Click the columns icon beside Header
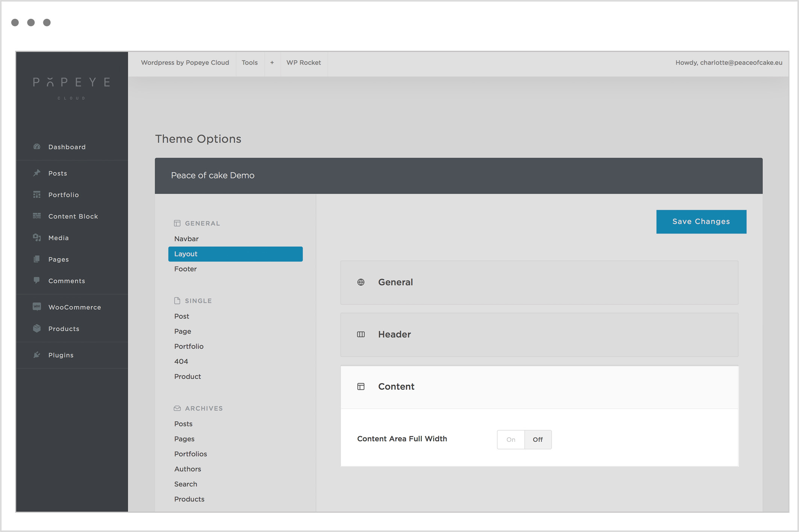The image size is (799, 532). point(361,335)
